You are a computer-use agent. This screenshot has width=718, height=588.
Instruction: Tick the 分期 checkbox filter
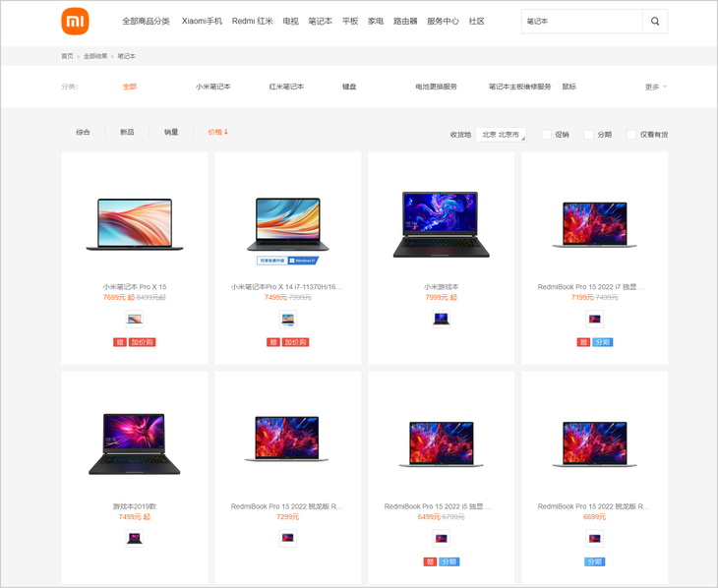point(588,134)
